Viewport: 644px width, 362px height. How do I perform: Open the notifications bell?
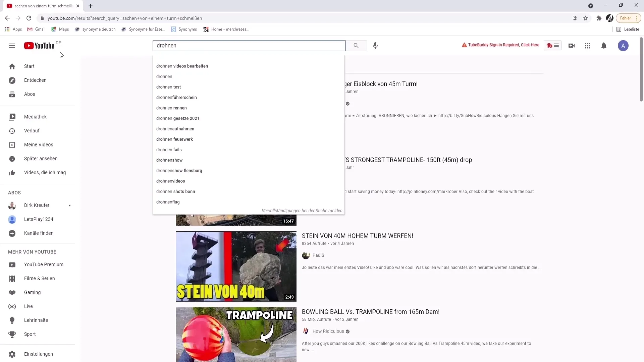click(604, 46)
